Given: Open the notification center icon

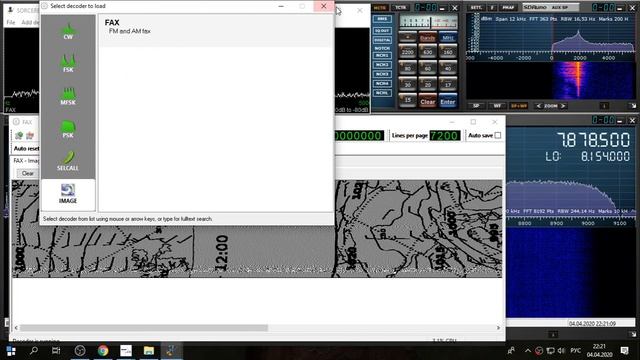Looking at the screenshot, I should click(x=624, y=351).
